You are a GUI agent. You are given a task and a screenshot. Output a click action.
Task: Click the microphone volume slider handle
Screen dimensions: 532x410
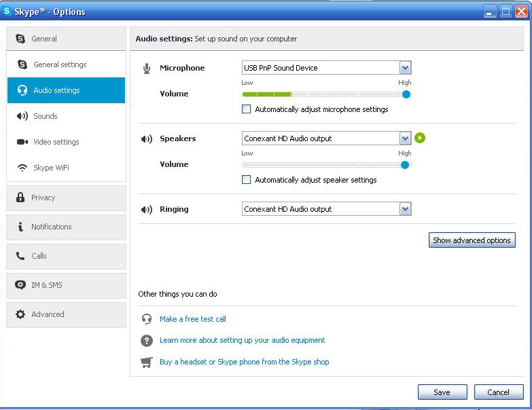tap(406, 94)
